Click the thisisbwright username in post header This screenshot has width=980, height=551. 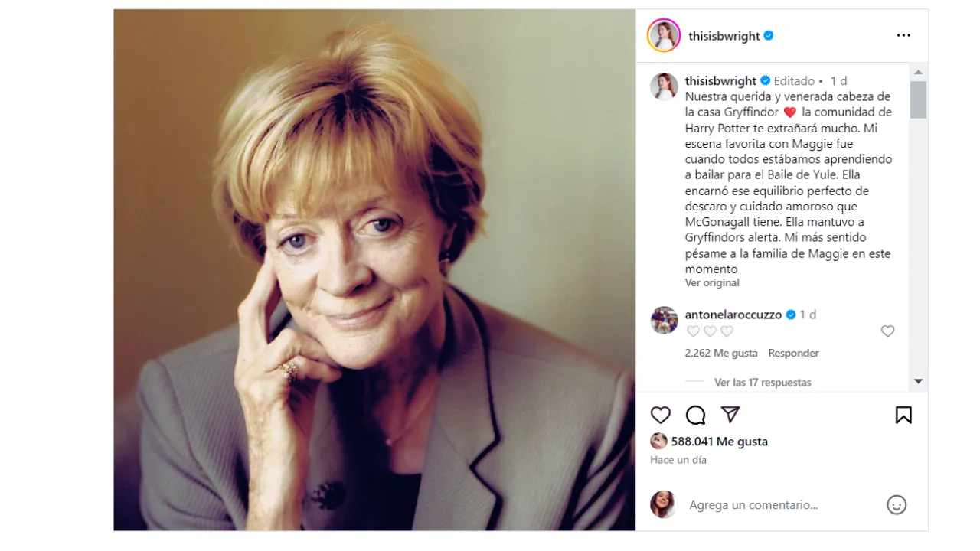tap(724, 36)
